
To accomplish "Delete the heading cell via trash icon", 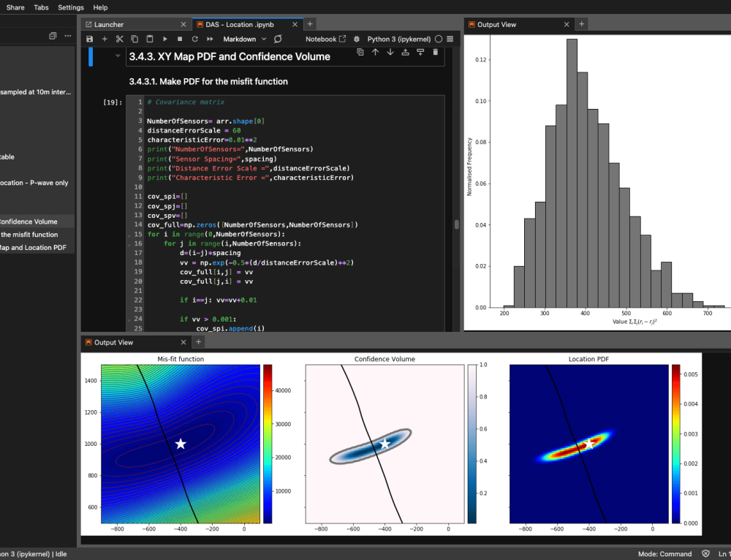I will click(x=436, y=52).
